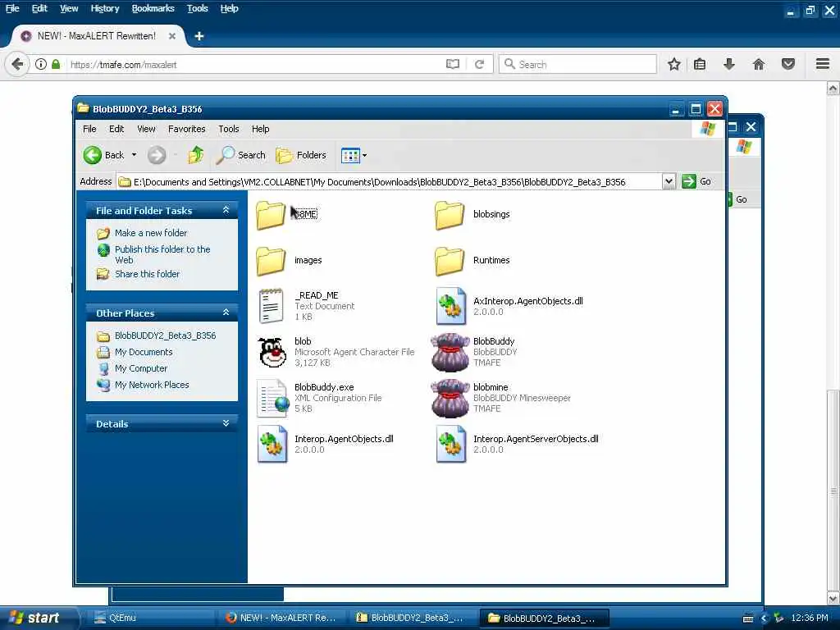Bookmark this page with star icon

click(x=674, y=64)
